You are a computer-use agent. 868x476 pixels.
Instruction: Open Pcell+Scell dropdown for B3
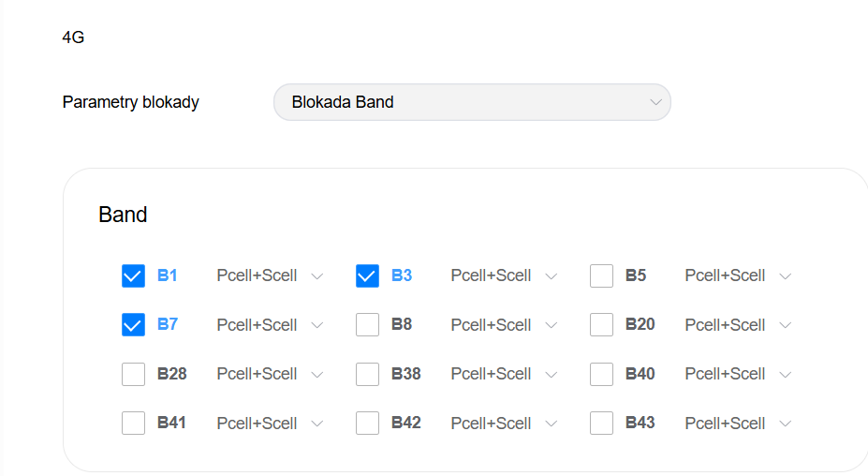click(504, 275)
